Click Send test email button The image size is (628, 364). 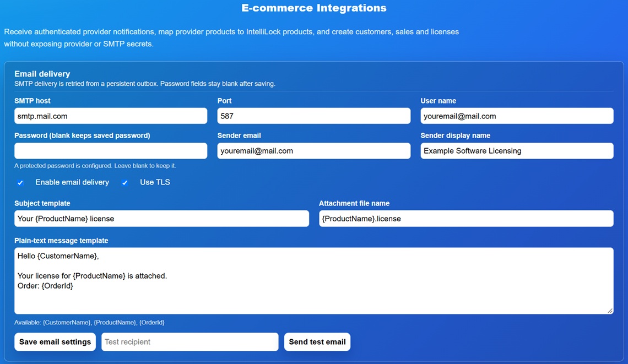click(x=317, y=342)
